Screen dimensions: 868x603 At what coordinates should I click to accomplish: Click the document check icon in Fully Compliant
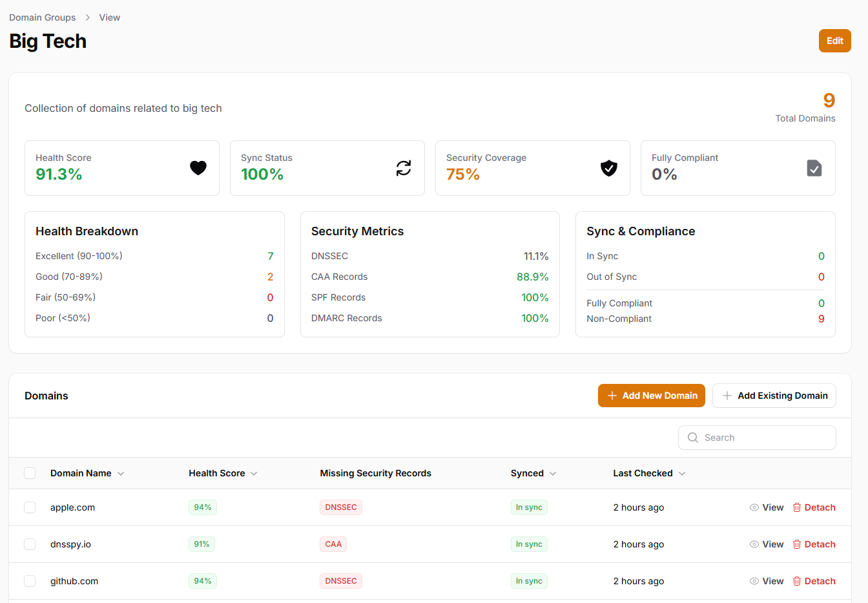click(x=814, y=168)
